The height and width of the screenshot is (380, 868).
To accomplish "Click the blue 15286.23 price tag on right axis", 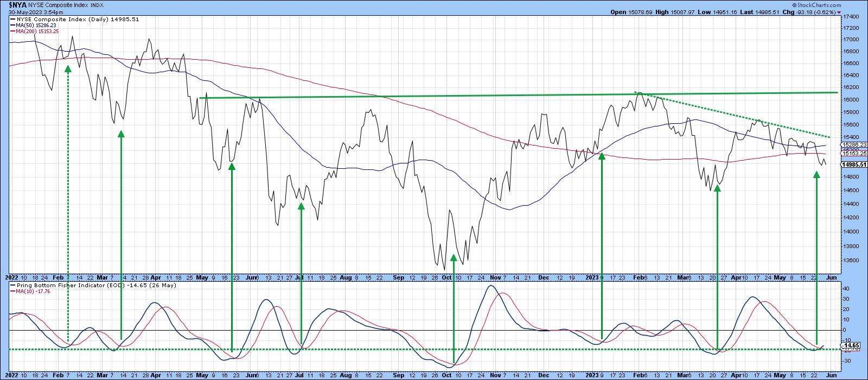I will pyautogui.click(x=853, y=145).
